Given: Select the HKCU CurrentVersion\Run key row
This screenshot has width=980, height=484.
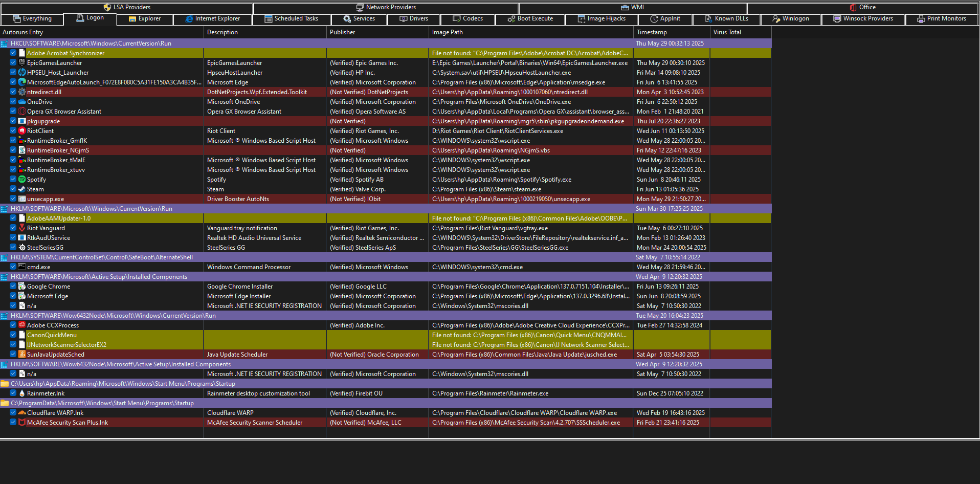Looking at the screenshot, I should (386, 43).
